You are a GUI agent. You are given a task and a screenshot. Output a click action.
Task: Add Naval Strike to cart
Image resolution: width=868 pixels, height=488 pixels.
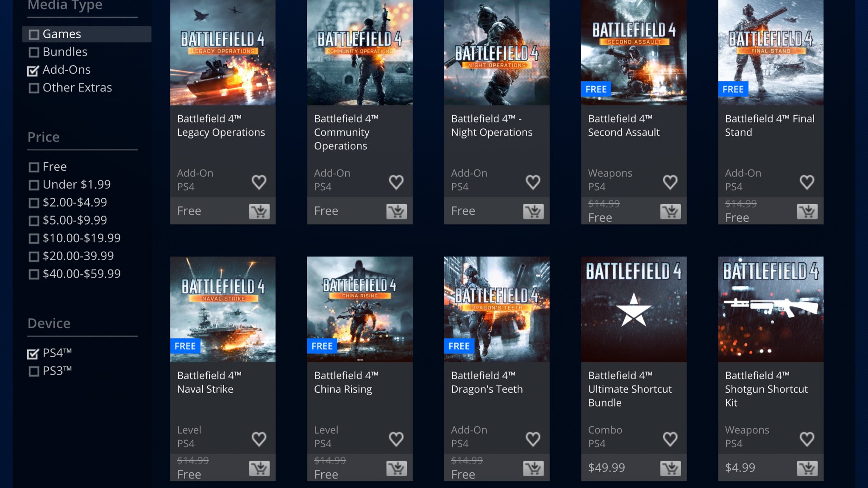[259, 468]
